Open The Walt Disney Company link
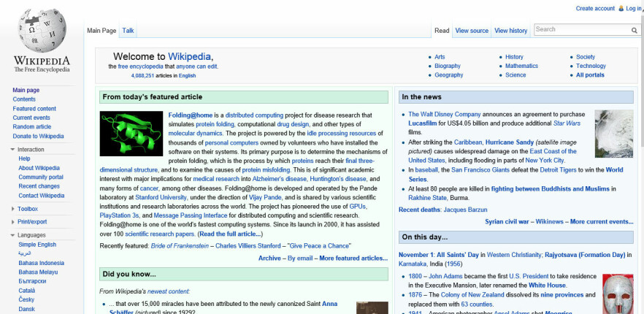The height and width of the screenshot is (314, 644). point(445,114)
